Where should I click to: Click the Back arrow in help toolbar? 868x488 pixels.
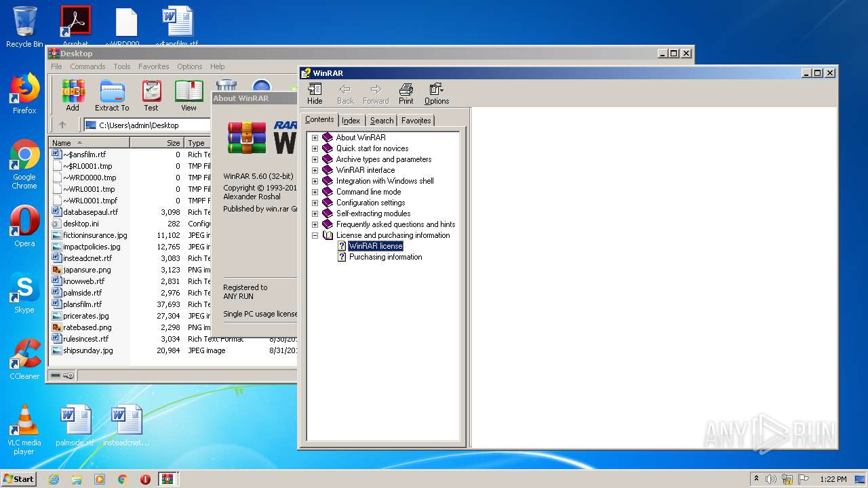(x=345, y=94)
